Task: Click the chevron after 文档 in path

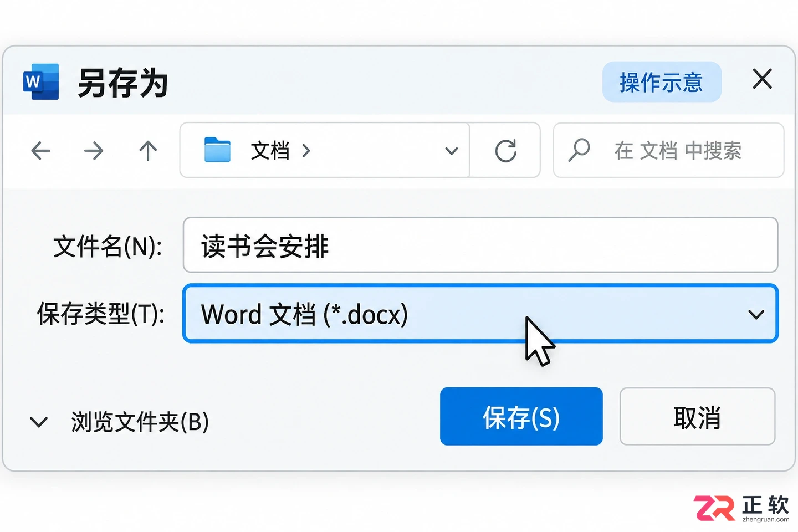Action: point(306,151)
